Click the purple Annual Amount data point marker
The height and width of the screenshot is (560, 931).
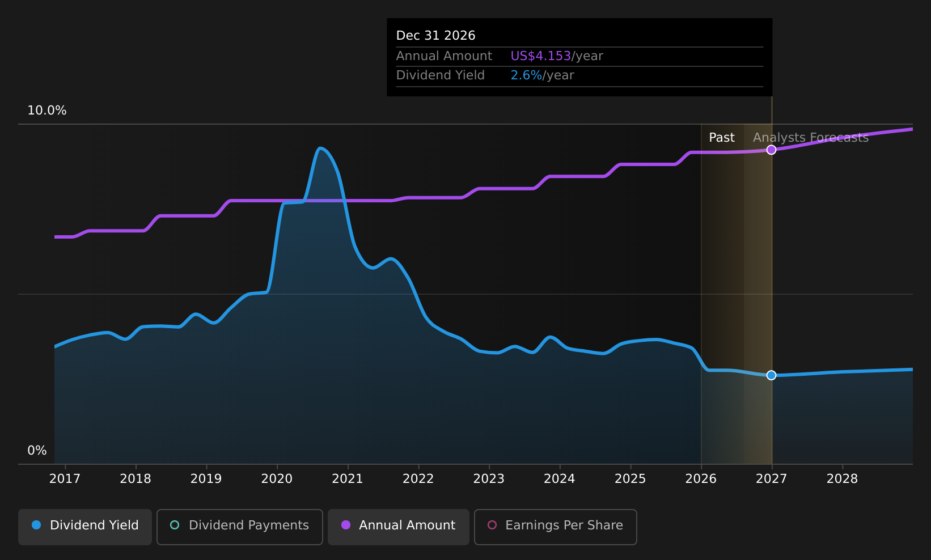tap(771, 150)
